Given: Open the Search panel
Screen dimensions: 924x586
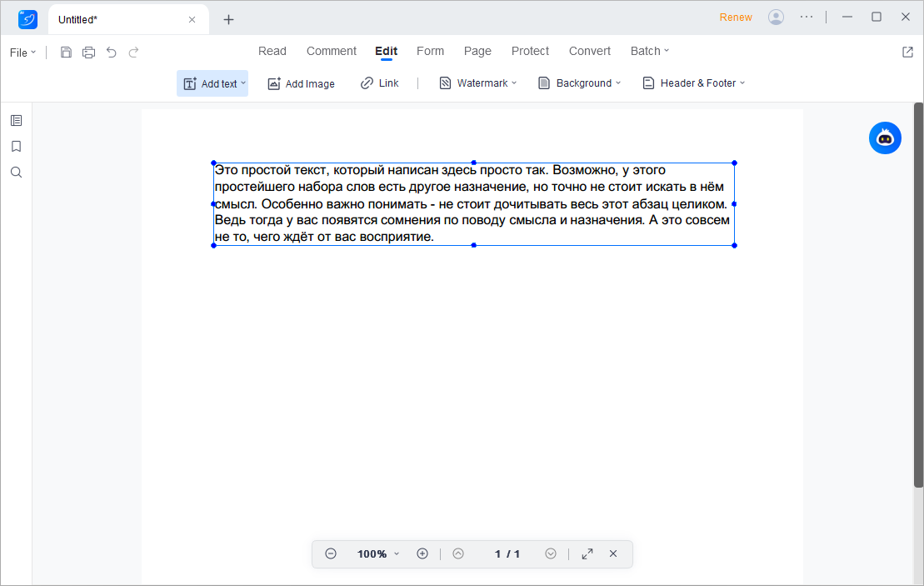Looking at the screenshot, I should (x=16, y=172).
